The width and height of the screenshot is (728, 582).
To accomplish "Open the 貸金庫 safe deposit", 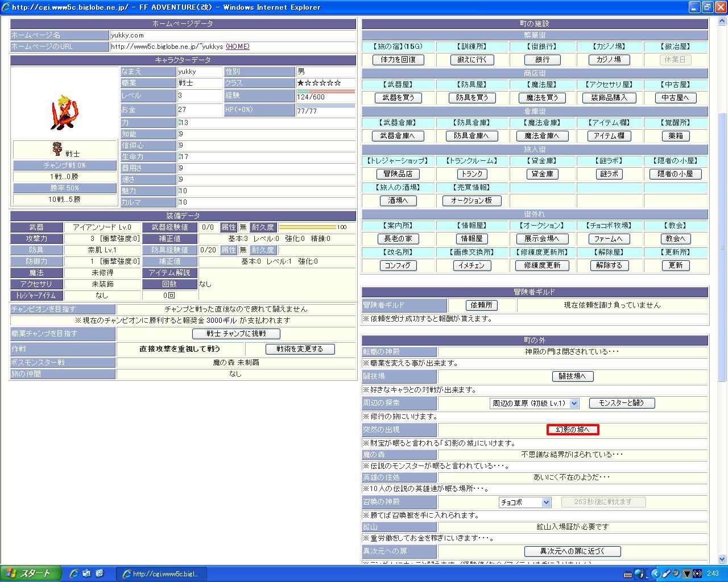I will pyautogui.click(x=543, y=174).
